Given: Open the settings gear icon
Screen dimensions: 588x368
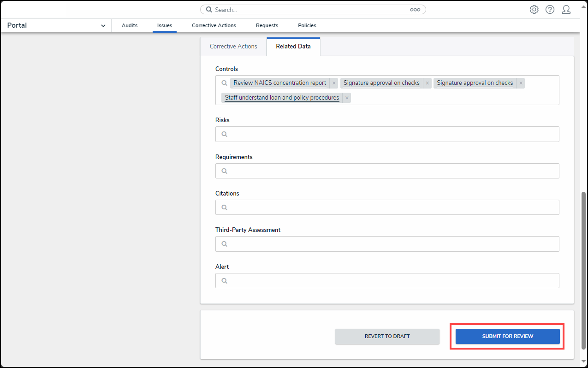Looking at the screenshot, I should pos(534,10).
